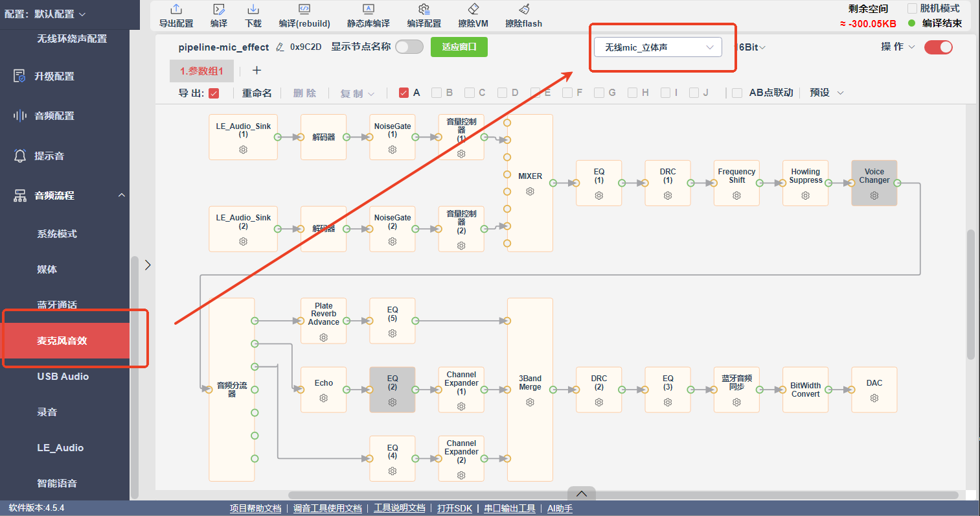Click the vertical scrollbar beside the canvas

pos(970,294)
